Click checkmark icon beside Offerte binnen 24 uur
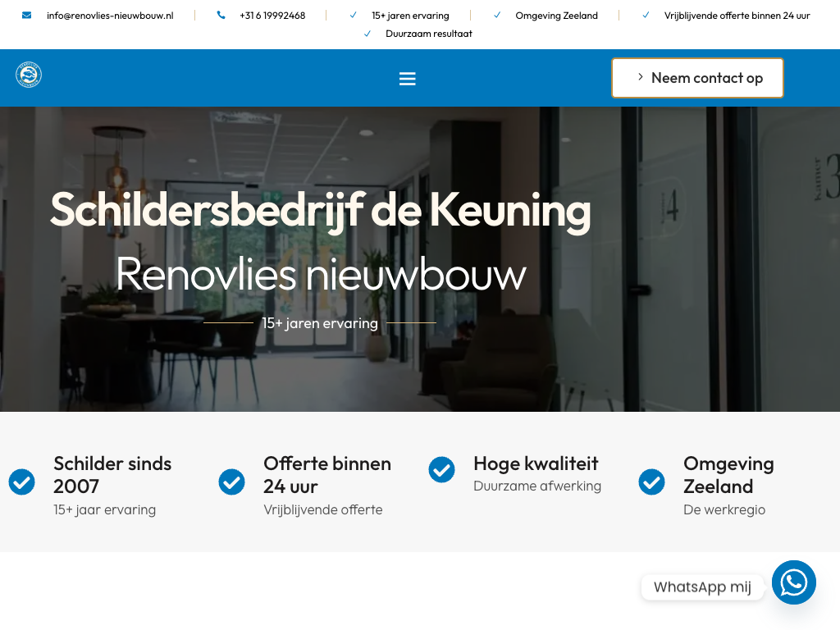This screenshot has height=630, width=840. [x=232, y=482]
